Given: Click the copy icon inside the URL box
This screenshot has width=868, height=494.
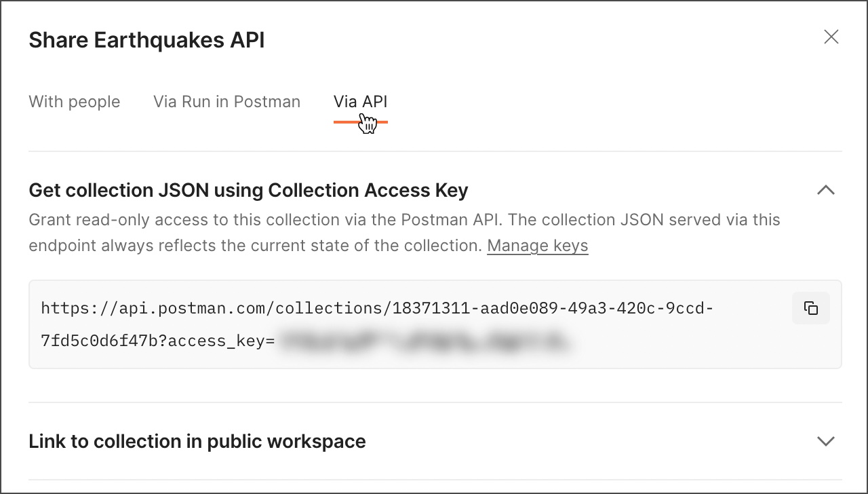Looking at the screenshot, I should [811, 308].
